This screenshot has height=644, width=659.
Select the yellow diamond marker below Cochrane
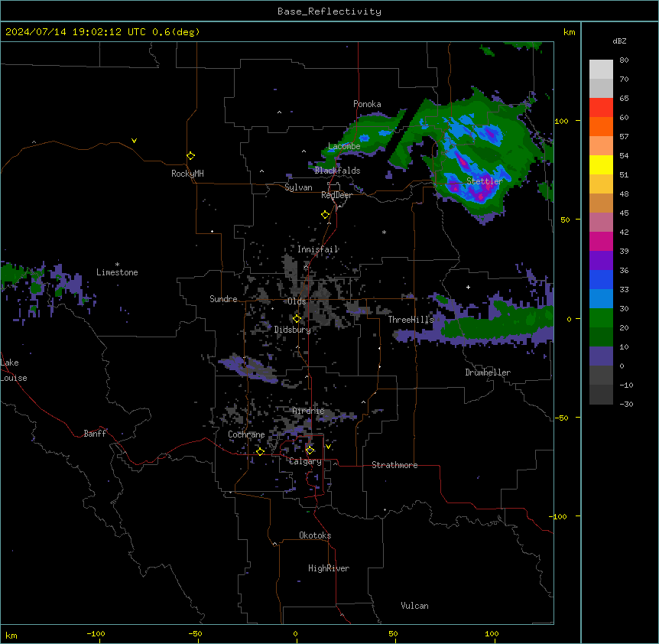(x=260, y=451)
